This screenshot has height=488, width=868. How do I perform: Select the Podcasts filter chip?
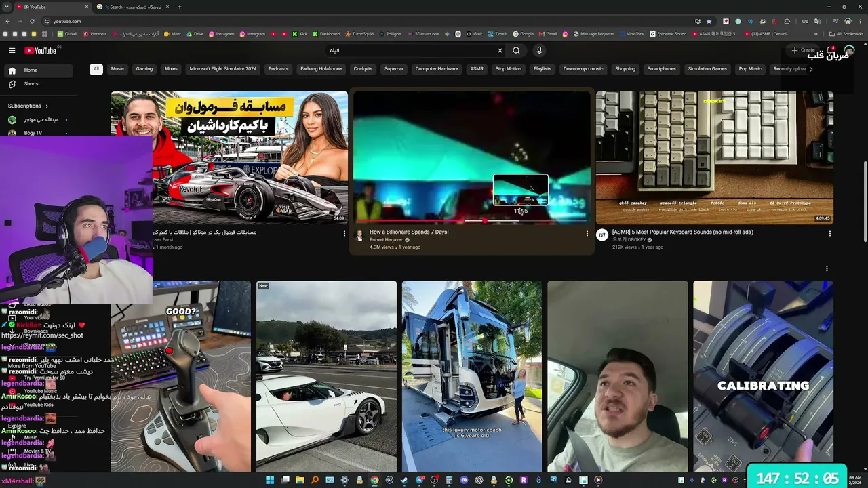[278, 69]
